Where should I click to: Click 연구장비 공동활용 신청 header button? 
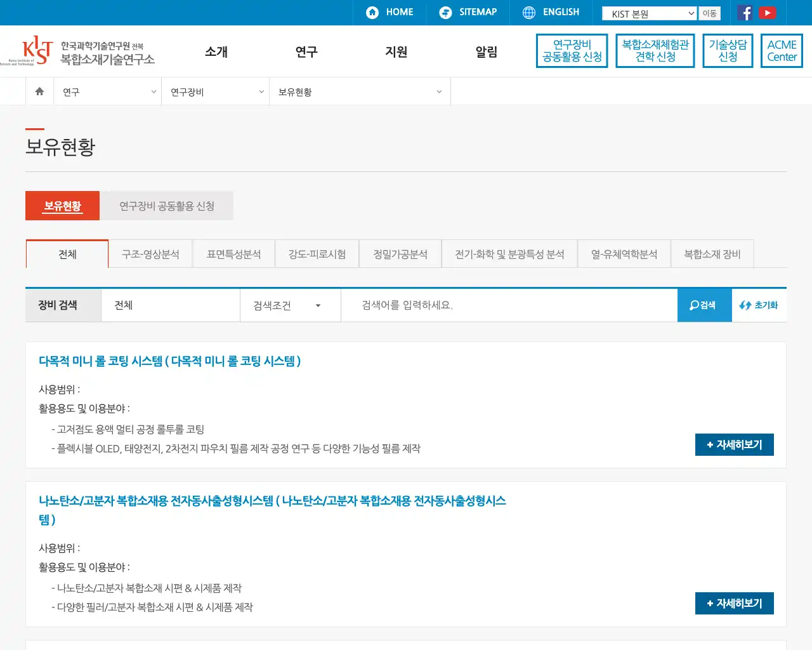click(x=572, y=51)
